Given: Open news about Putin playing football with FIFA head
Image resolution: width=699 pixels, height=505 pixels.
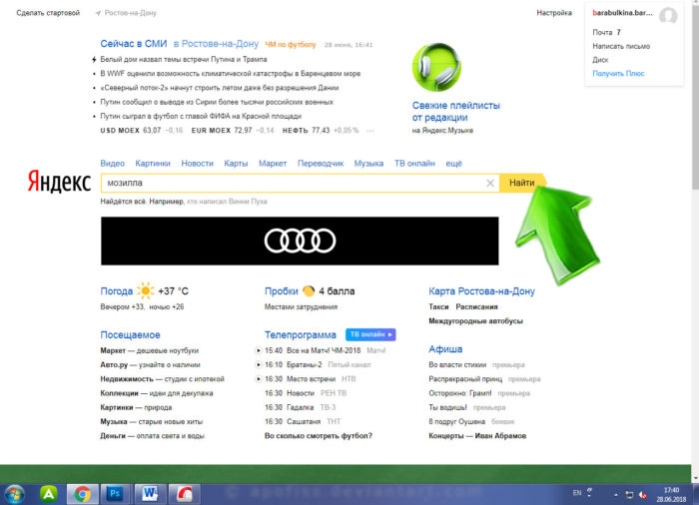Looking at the screenshot, I should (x=201, y=116).
